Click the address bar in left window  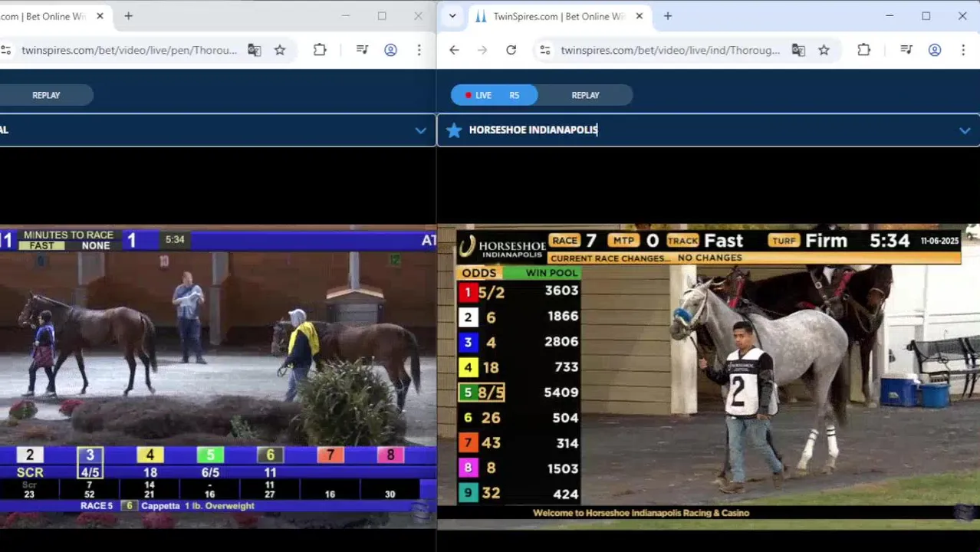[x=129, y=50]
